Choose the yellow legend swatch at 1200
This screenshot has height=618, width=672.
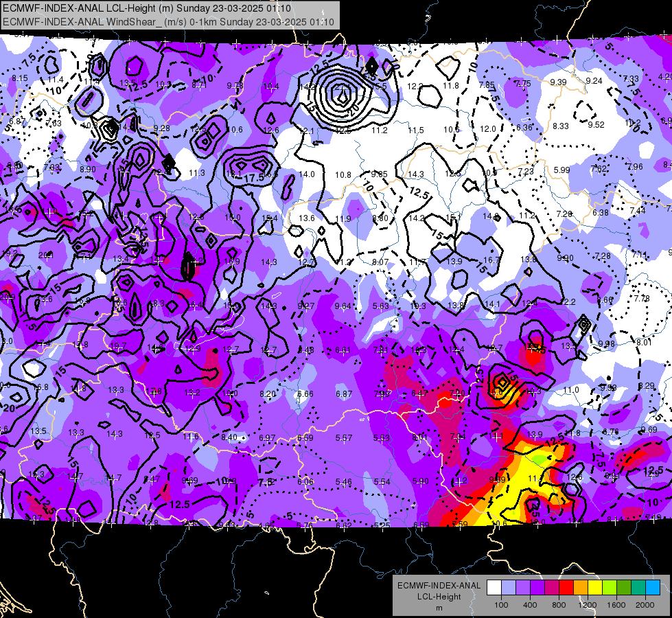click(595, 588)
